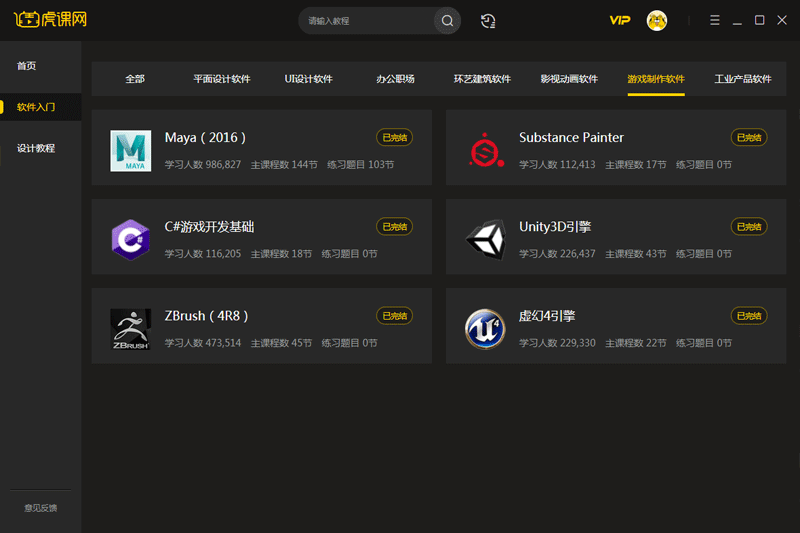The height and width of the screenshot is (533, 800).
Task: Click 主课程数 45节 text
Action: click(281, 343)
